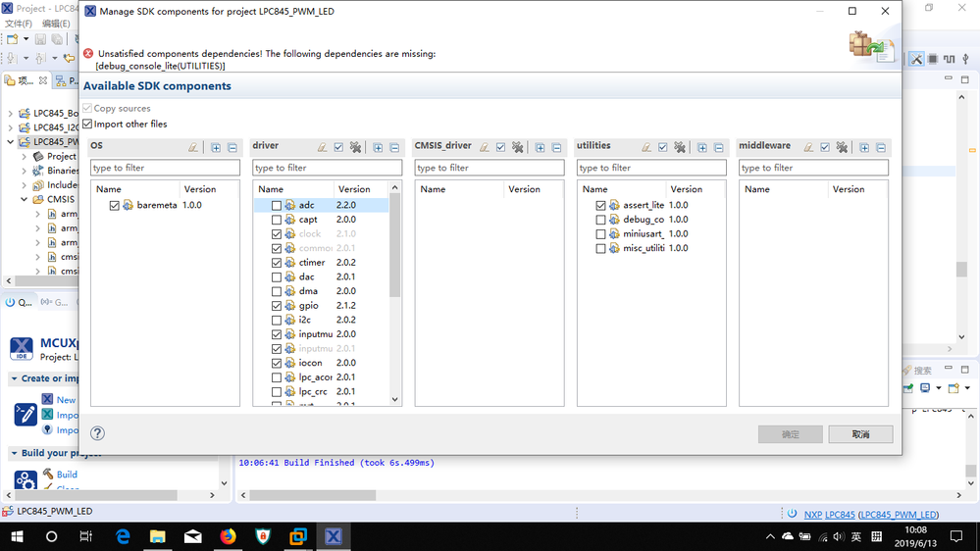Open the 编辑(E) menu

56,24
